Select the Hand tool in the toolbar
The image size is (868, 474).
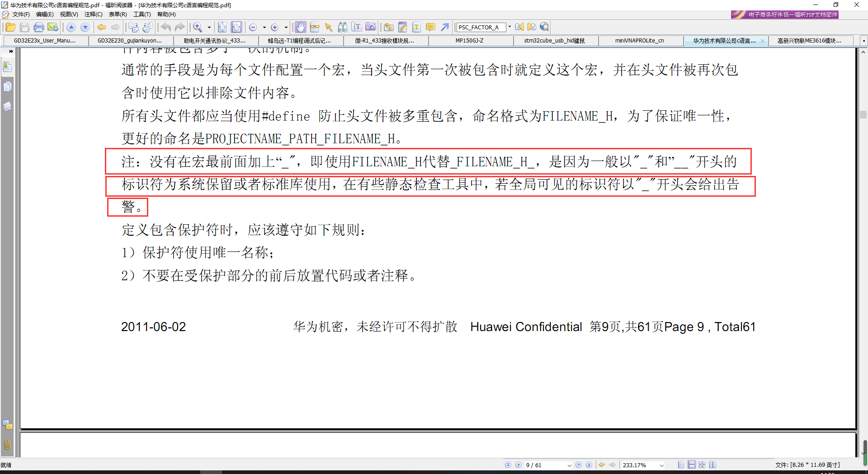[x=301, y=27]
